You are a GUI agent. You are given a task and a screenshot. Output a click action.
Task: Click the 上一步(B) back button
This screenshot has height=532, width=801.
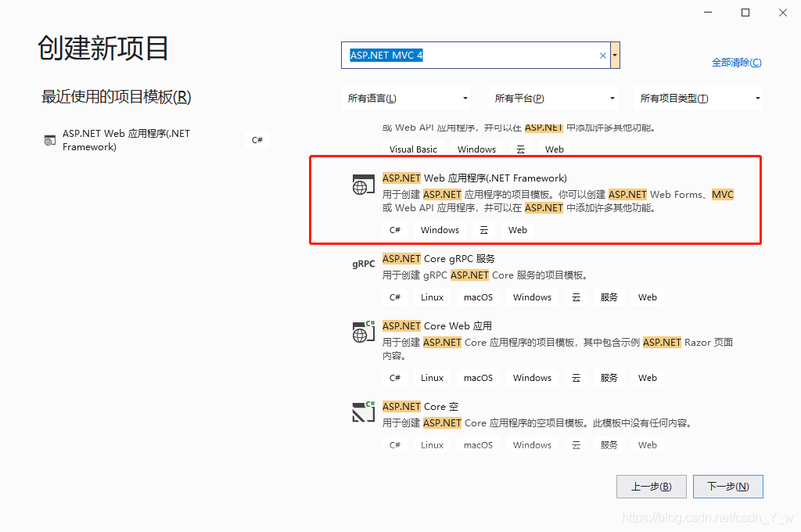coord(652,487)
